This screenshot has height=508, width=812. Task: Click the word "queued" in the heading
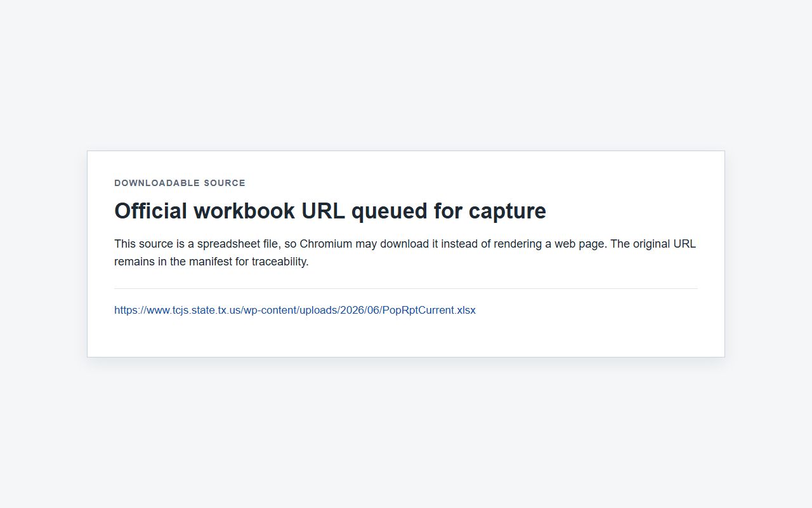[389, 211]
